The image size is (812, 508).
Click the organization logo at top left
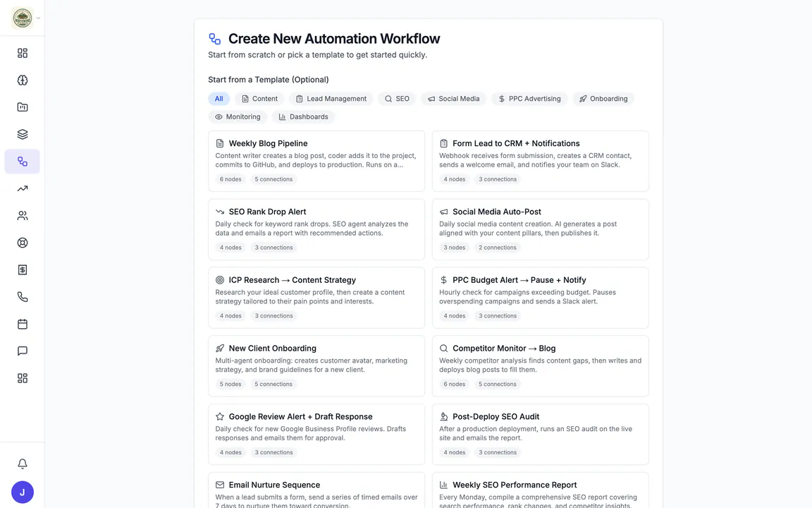point(23,18)
